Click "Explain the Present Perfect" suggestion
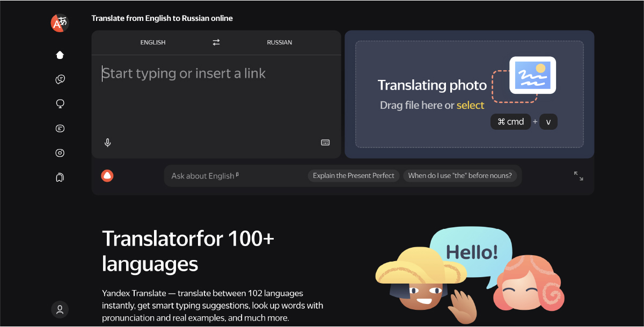 point(353,175)
